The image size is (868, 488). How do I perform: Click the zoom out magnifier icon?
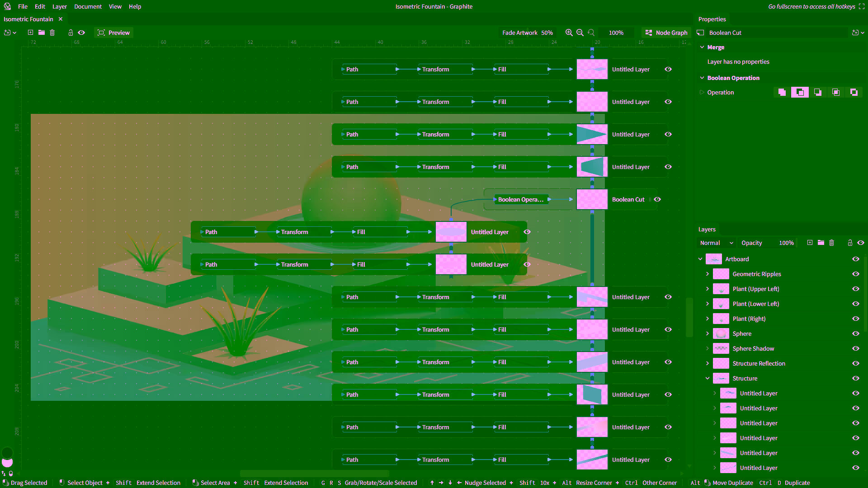[580, 33]
